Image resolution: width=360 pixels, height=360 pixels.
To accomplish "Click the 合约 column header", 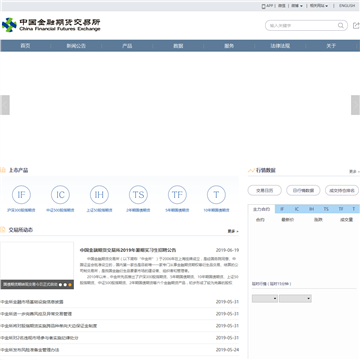I will [260, 220].
